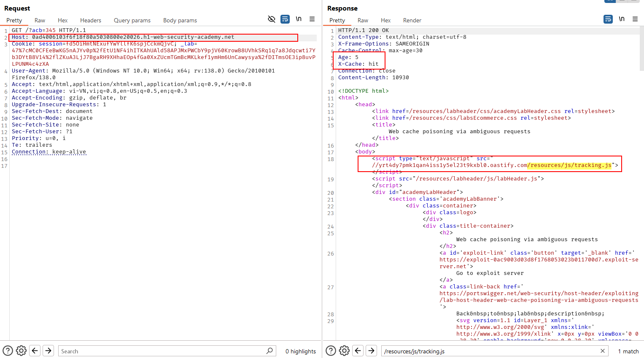Select Raw tab in Request panel

40,20
